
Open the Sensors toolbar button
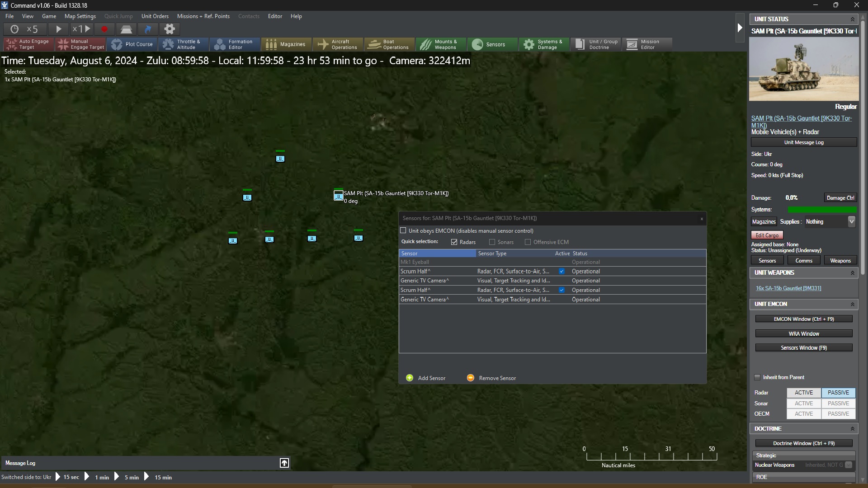pos(493,44)
